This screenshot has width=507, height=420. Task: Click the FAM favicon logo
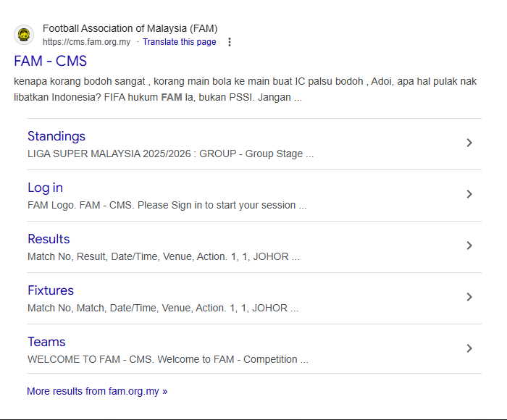(x=24, y=35)
